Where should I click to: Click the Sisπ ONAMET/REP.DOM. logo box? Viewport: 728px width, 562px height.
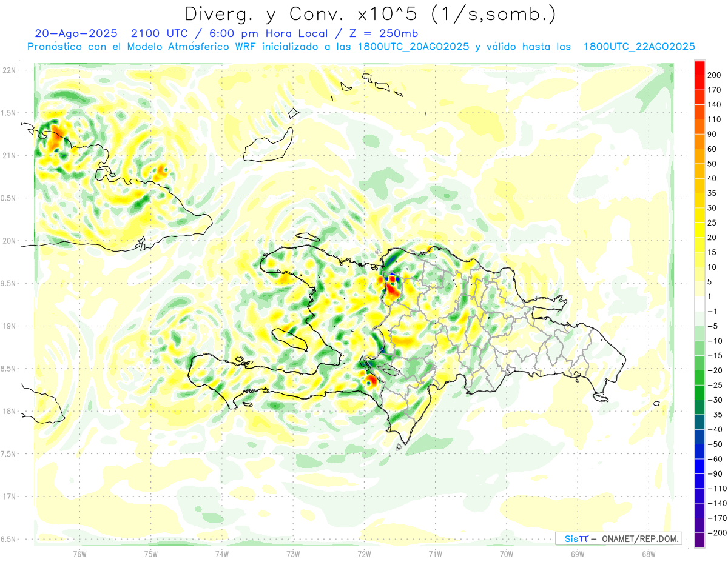point(618,538)
